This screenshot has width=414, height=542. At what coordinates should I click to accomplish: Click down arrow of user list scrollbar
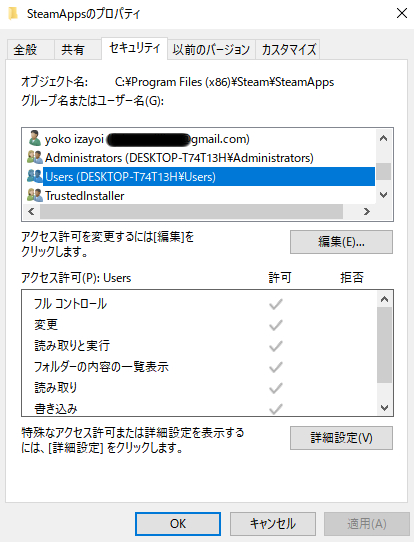383,195
